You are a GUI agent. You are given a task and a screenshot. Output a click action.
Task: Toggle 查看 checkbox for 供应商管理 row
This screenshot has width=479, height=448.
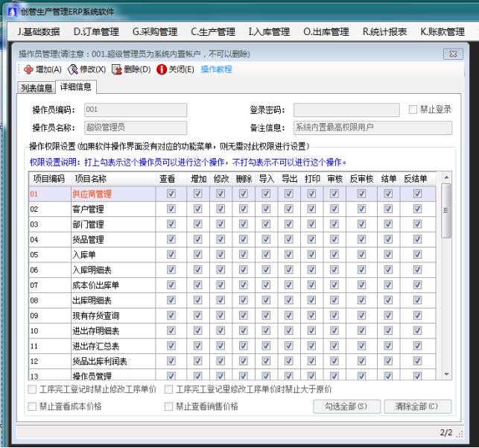171,194
